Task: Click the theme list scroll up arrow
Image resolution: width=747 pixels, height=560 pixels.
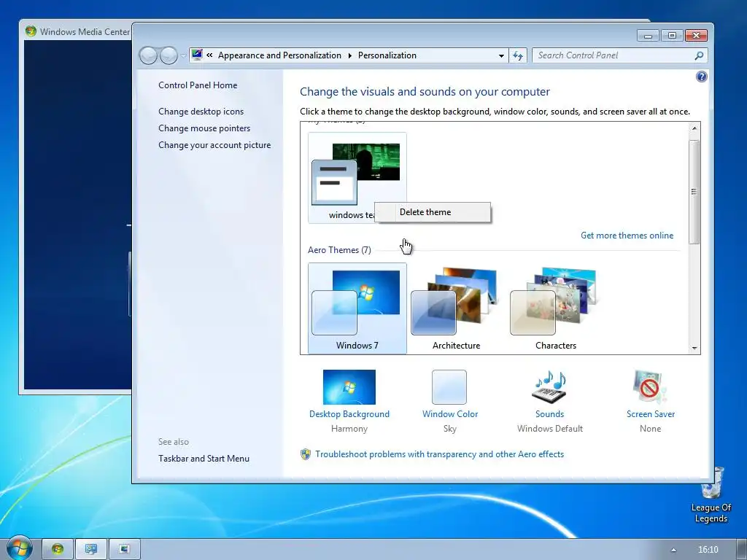Action: (x=694, y=128)
